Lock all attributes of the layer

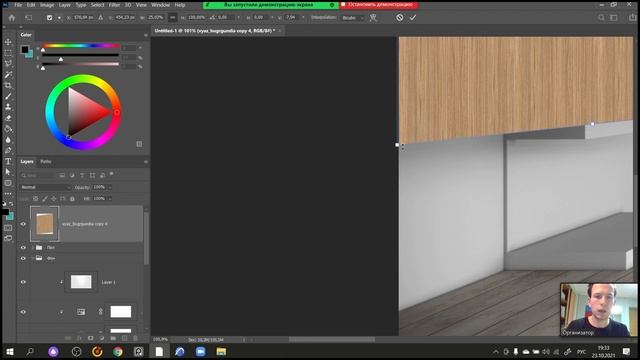72,199
